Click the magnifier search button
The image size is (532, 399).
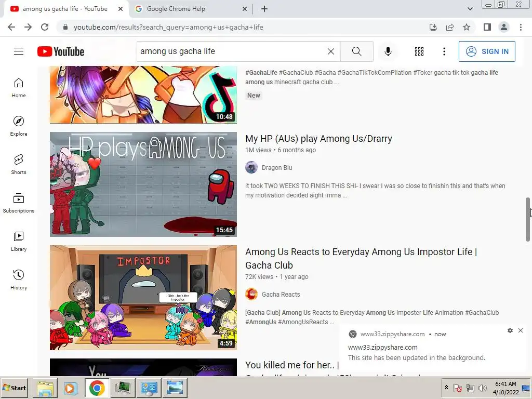[356, 51]
